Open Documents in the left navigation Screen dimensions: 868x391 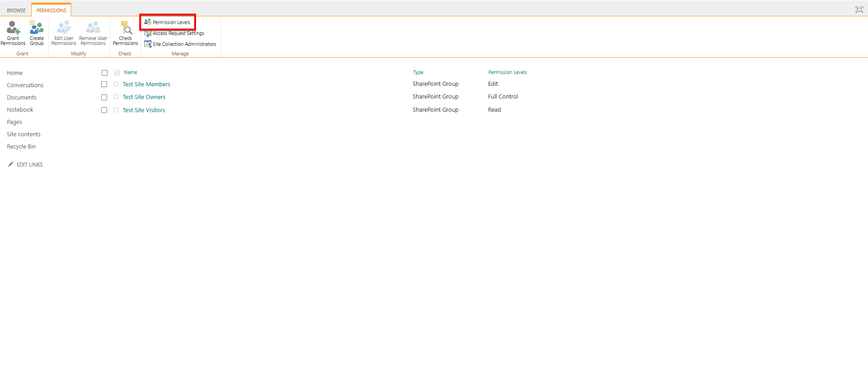[x=21, y=98]
